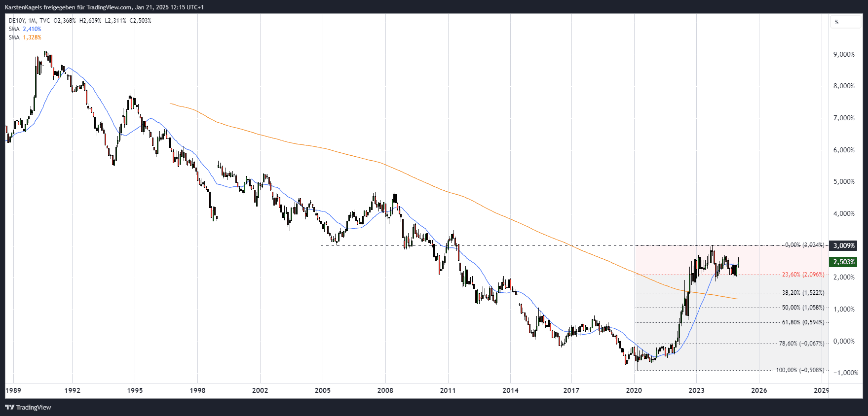
Task: Select the 100,00% (−0,908%) Fibonacci level label
Action: (800, 370)
